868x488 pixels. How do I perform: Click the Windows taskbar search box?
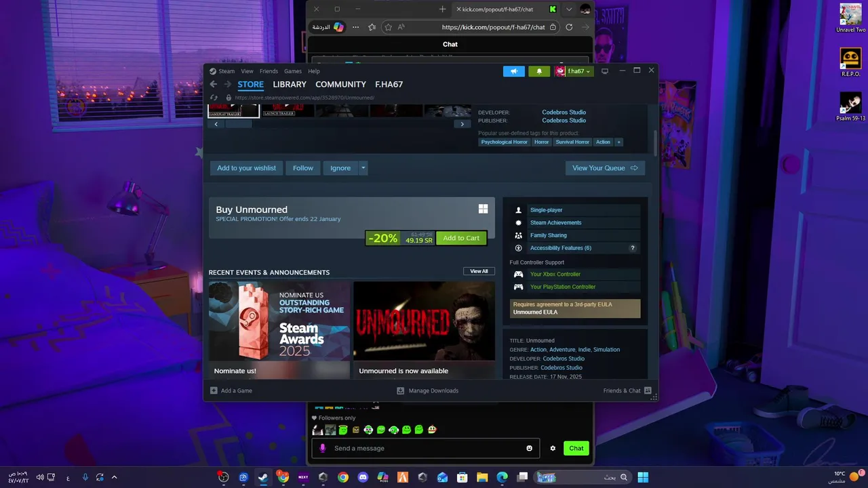[x=583, y=477]
